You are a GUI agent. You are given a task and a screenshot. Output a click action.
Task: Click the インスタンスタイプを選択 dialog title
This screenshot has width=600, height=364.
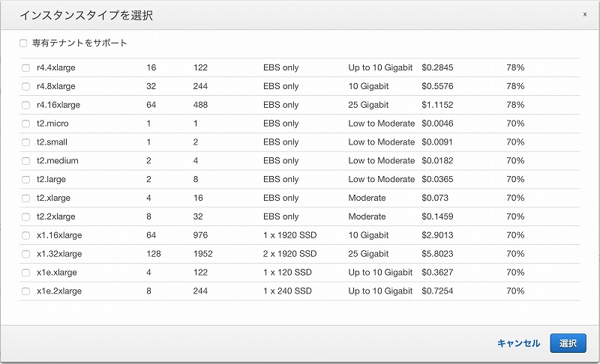(86, 15)
